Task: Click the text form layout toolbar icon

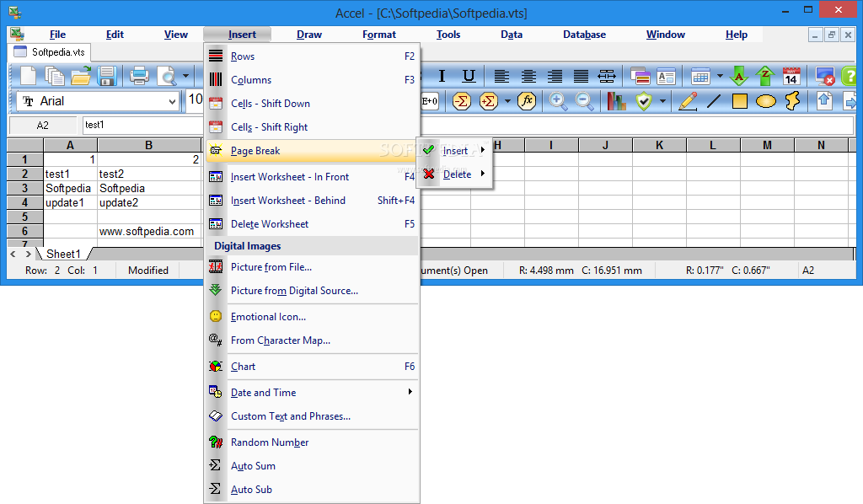Action: click(x=667, y=76)
